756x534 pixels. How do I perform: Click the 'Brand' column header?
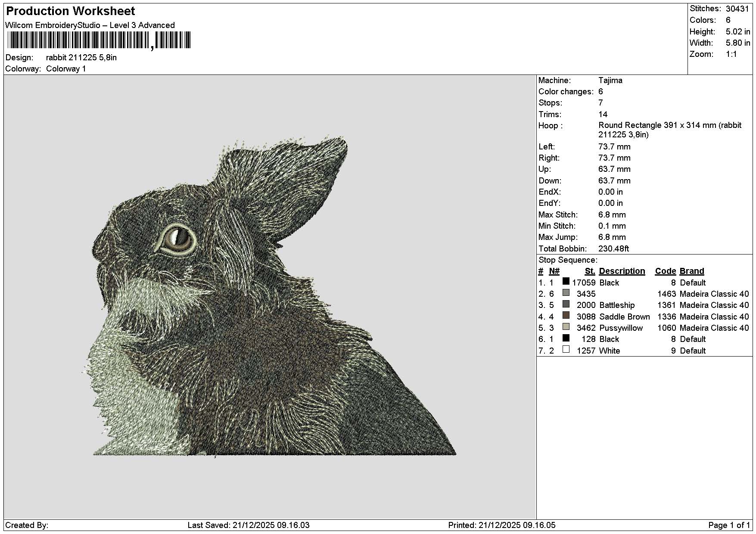[692, 271]
